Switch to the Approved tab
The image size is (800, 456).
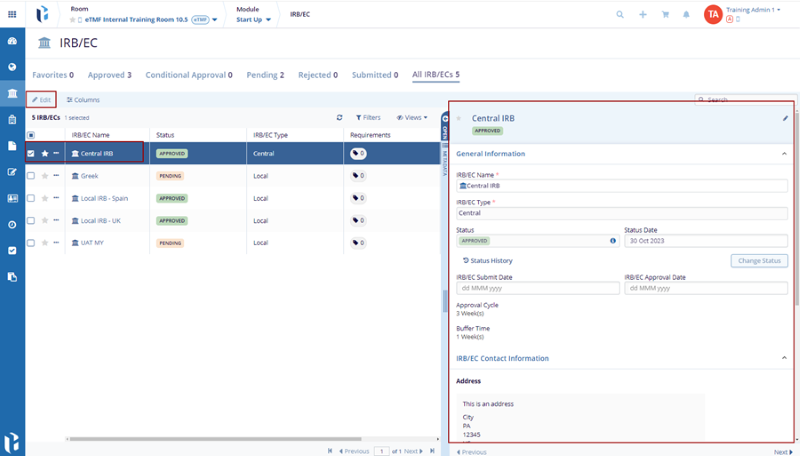click(109, 75)
